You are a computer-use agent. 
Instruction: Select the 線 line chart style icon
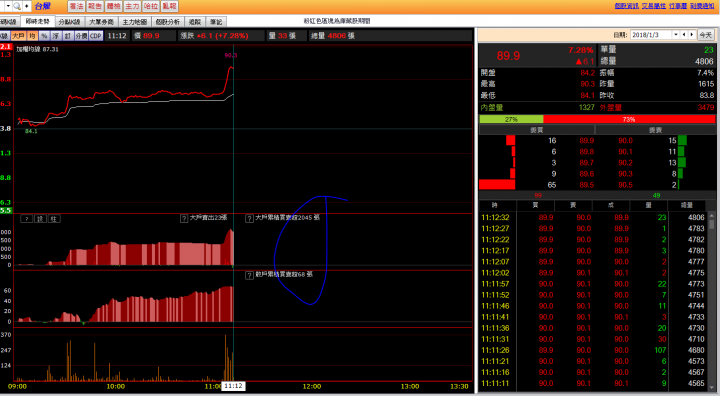tap(40, 219)
